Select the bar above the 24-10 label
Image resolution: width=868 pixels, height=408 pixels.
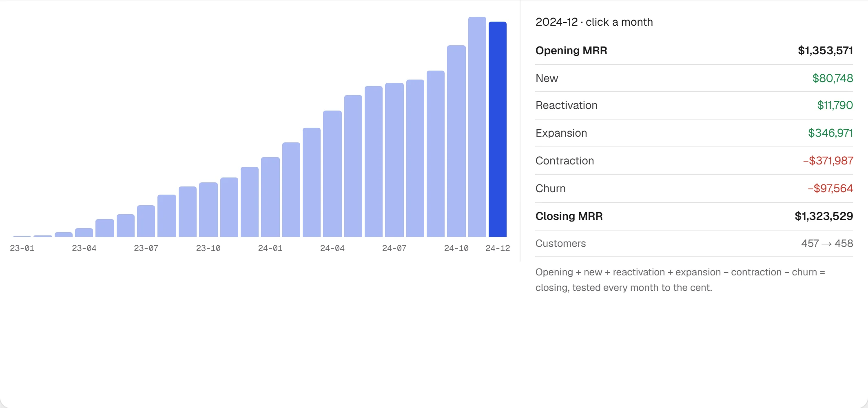(x=456, y=141)
